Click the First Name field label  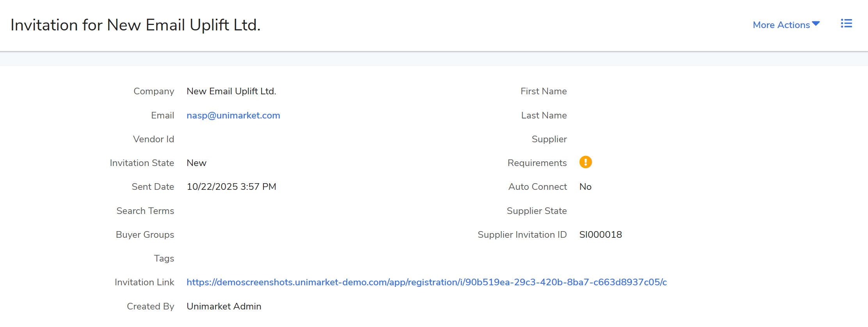[543, 91]
